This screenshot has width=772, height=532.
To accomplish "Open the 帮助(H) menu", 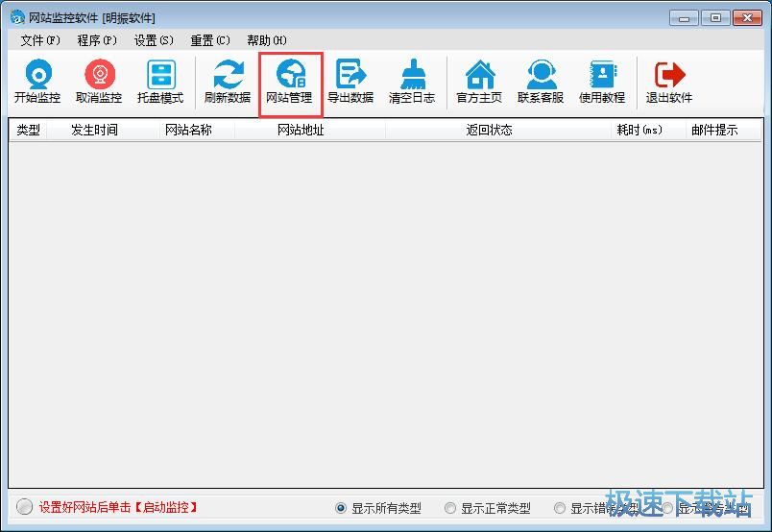I will coord(267,40).
